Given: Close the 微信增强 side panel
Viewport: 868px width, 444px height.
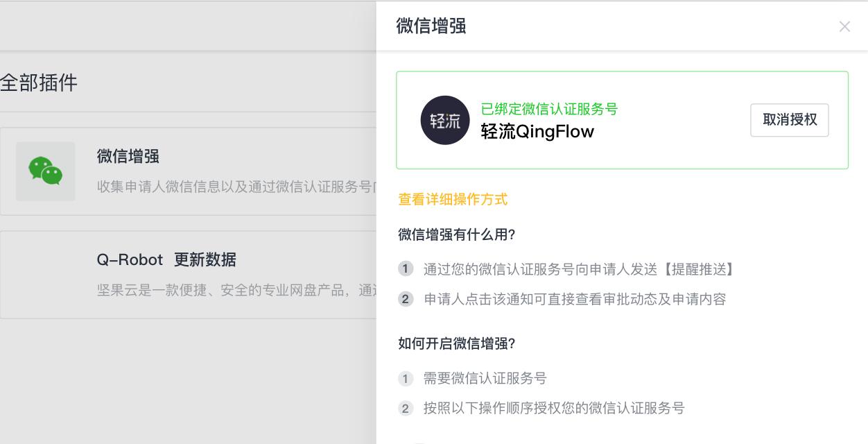Looking at the screenshot, I should [845, 26].
